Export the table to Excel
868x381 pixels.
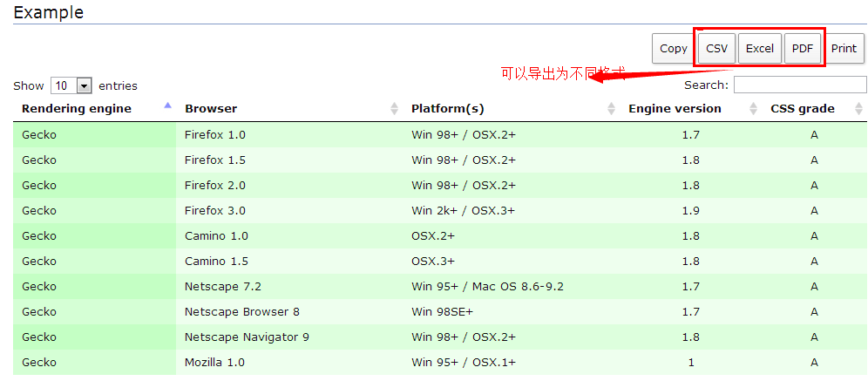760,49
